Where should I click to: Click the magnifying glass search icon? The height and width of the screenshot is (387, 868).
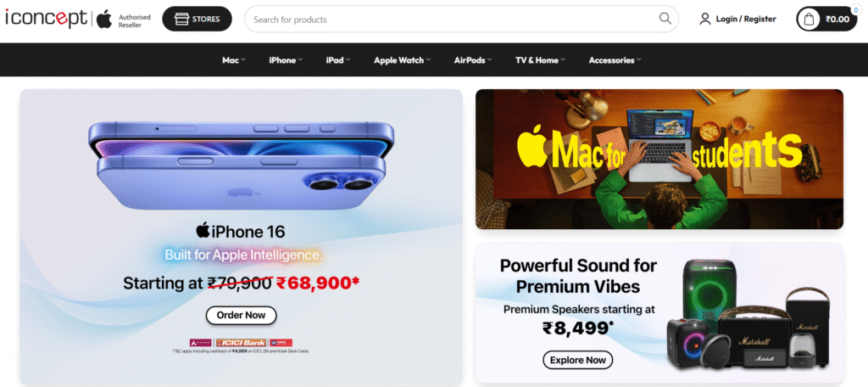(665, 19)
